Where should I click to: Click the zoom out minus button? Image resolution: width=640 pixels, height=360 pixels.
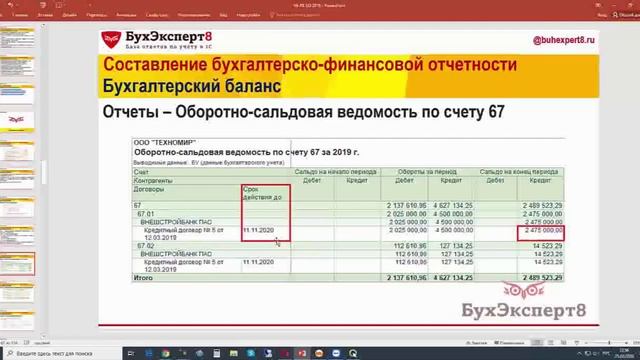[x=587, y=343]
